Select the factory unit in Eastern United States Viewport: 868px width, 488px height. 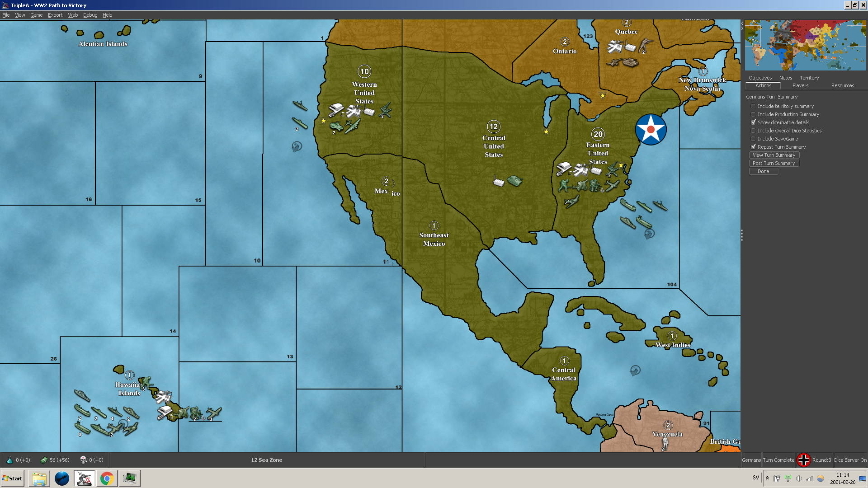point(597,171)
